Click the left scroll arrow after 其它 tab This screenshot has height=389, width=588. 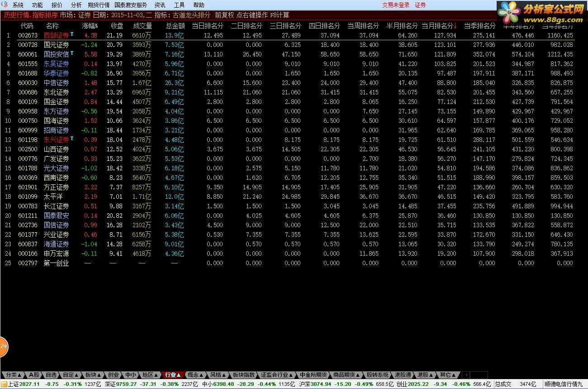[465, 375]
